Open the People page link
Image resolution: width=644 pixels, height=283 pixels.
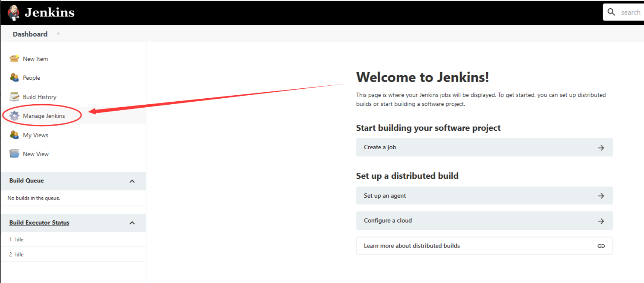tap(31, 78)
